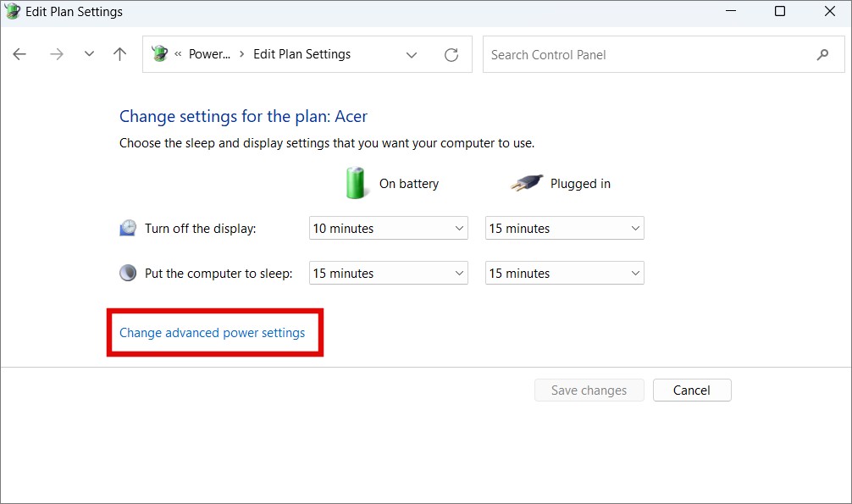Open display timeout dropdown for Plugged in
Screen dimensions: 852x504
565,229
